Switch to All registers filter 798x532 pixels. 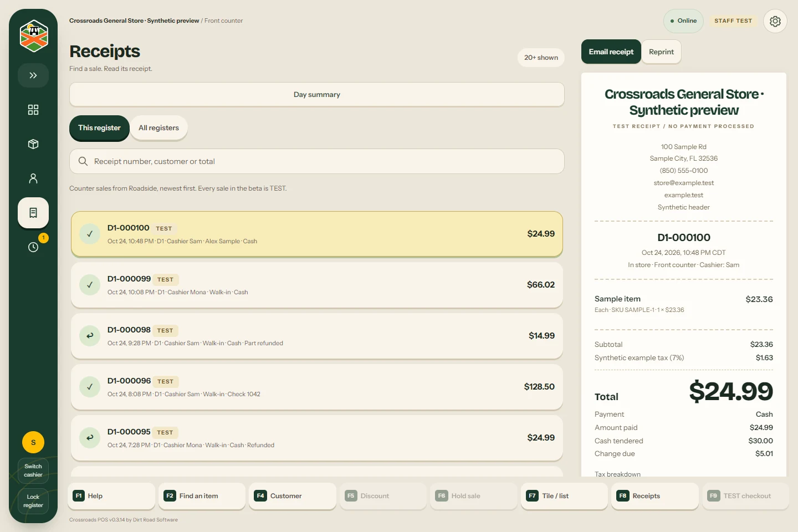[158, 128]
